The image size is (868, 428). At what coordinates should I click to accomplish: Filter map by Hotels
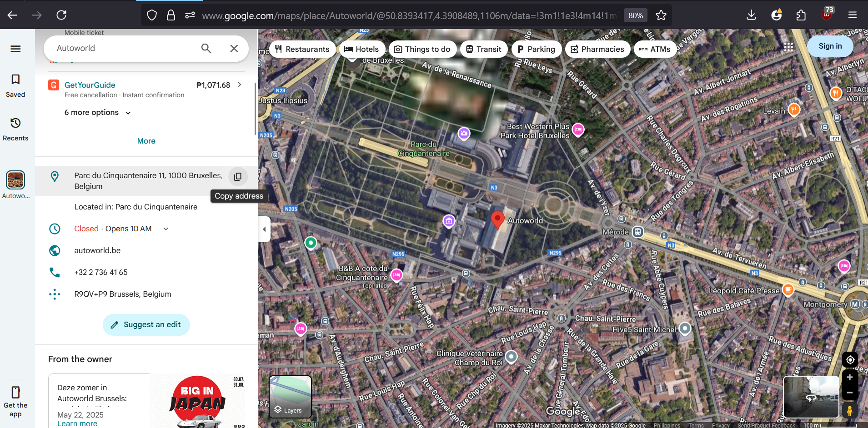click(361, 49)
